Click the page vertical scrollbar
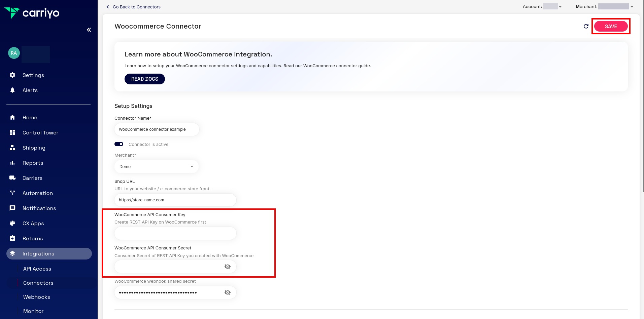 643,96
